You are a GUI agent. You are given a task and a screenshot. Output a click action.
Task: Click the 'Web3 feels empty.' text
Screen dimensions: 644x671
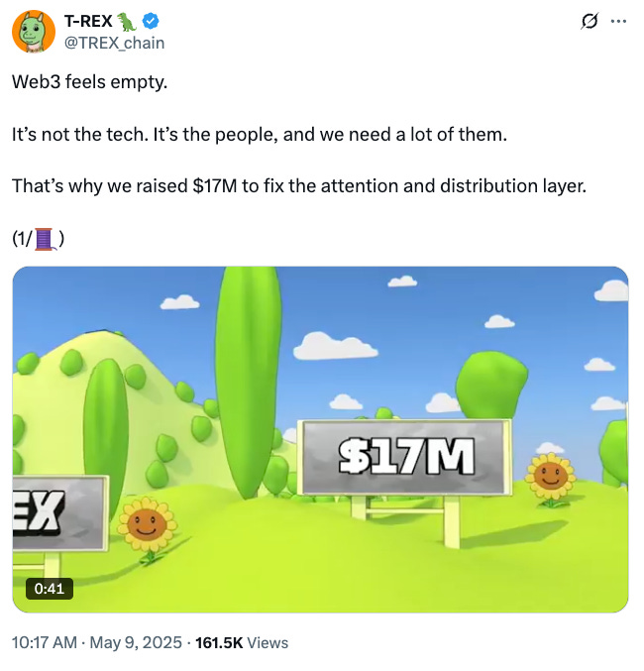(x=89, y=82)
